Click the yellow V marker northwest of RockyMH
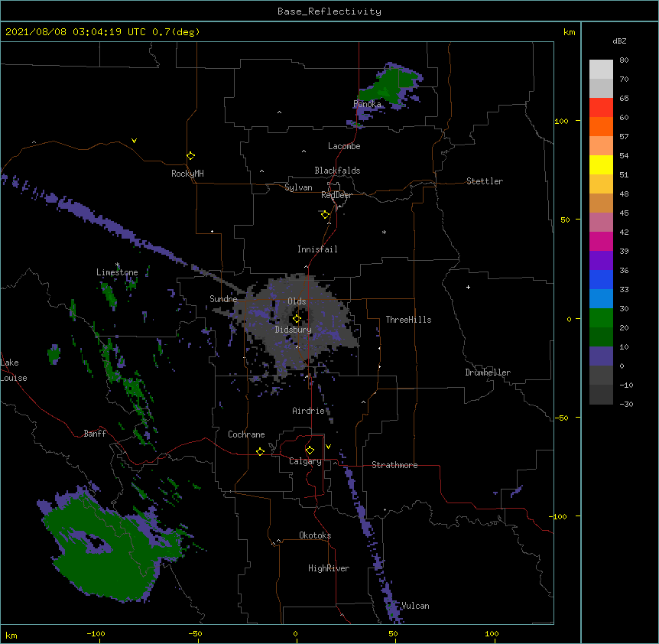Screen dimensions: 659x644 (x=134, y=141)
